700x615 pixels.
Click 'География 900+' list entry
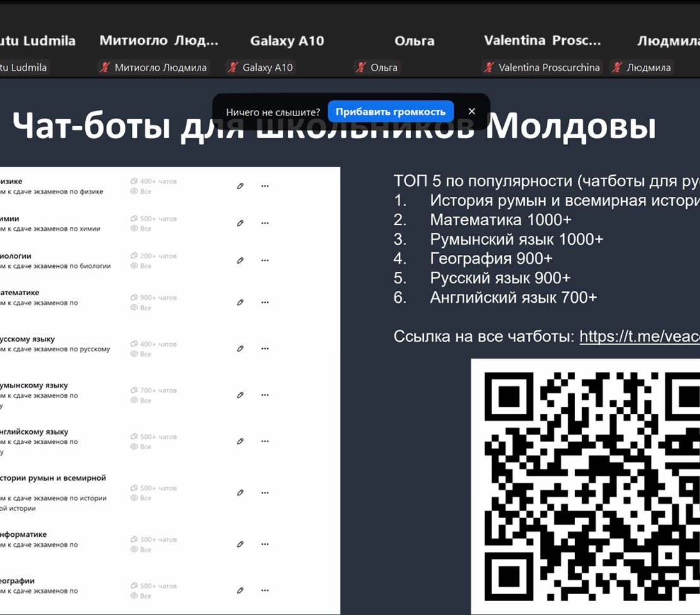tap(491, 259)
